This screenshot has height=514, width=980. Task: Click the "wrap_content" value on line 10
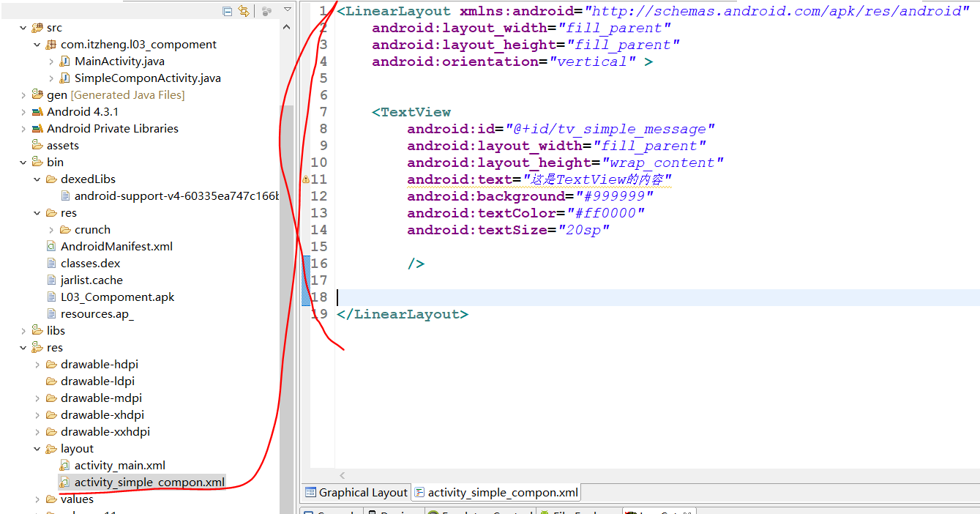(662, 163)
